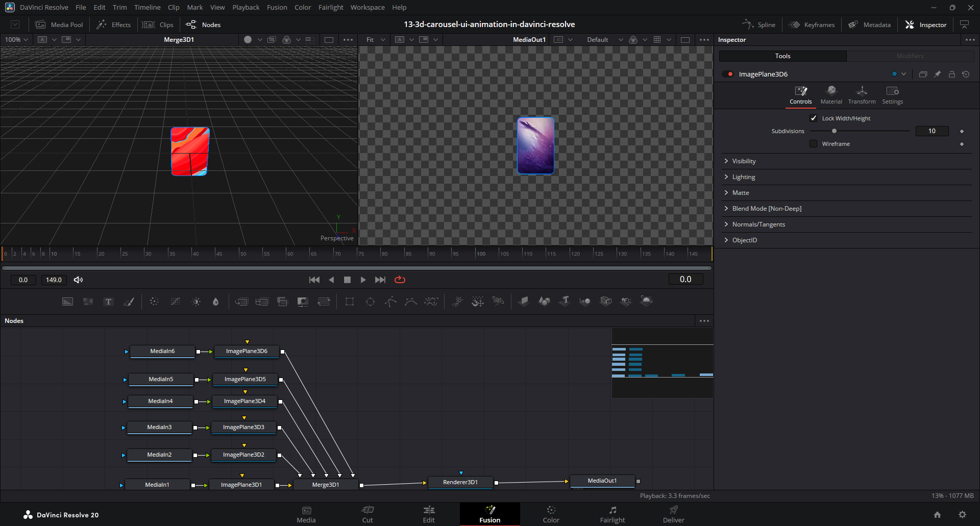Select the Paint brush tool

click(129, 302)
